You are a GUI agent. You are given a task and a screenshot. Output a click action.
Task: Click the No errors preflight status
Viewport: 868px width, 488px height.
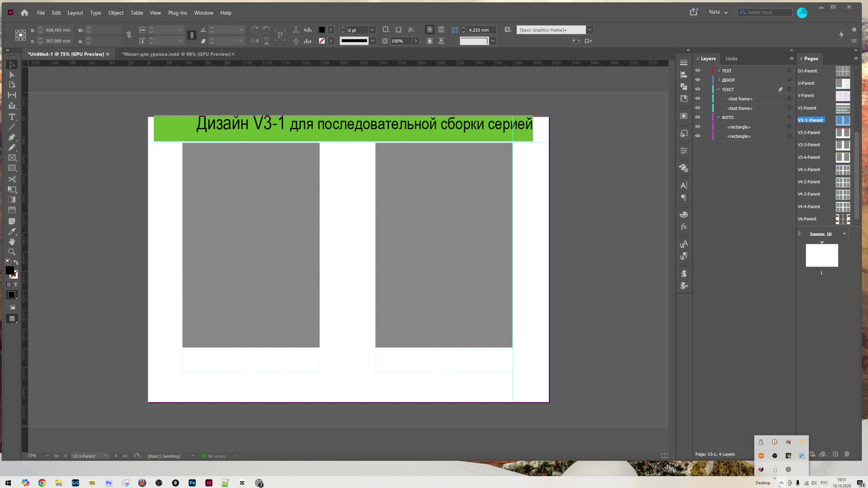point(216,456)
